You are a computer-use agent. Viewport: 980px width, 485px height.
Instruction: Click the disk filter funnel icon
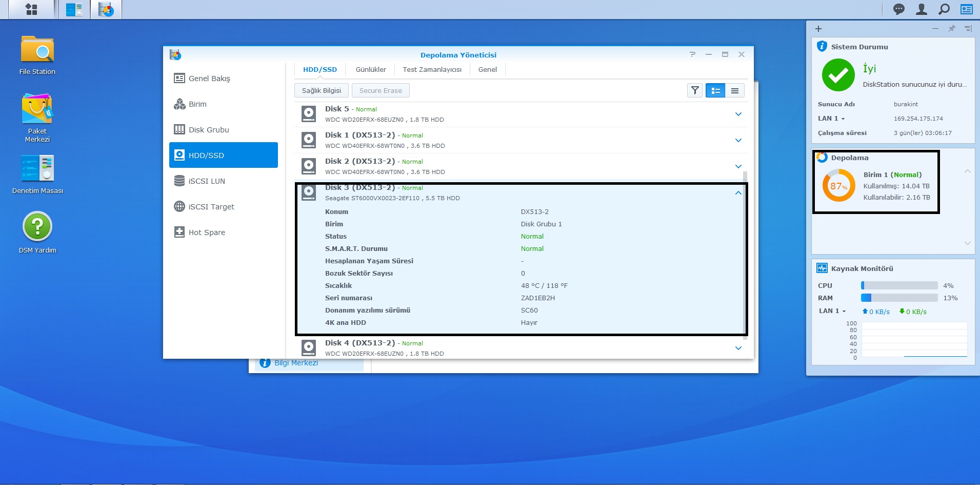[x=695, y=90]
